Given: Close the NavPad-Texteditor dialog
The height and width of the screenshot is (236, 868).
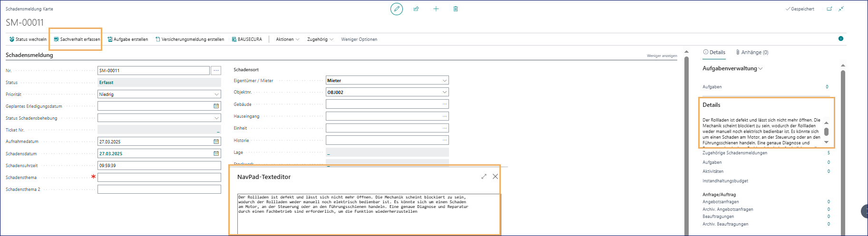Looking at the screenshot, I should pos(495,177).
